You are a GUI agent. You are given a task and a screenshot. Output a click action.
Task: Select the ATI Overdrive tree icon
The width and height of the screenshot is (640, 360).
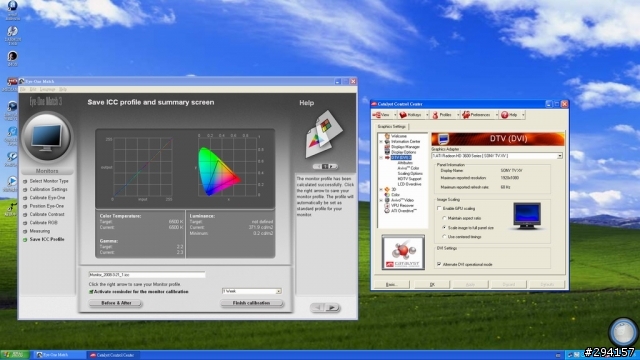387,211
